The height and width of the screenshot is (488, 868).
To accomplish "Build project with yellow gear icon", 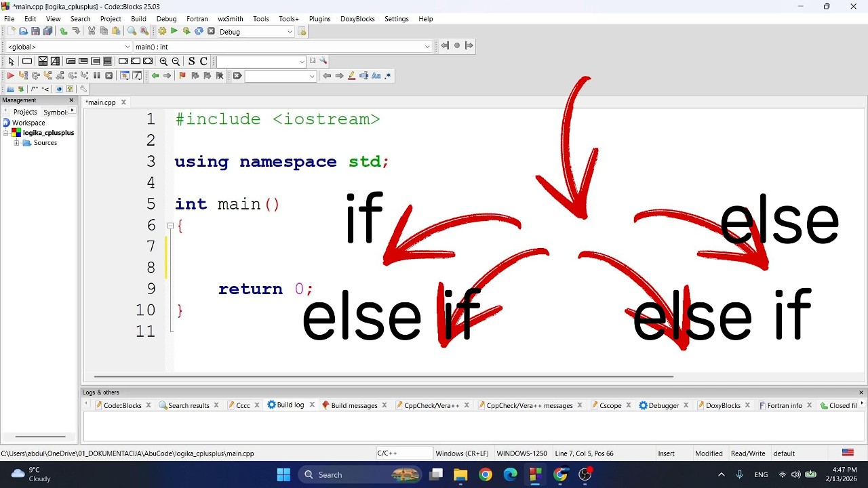I will 162,31.
